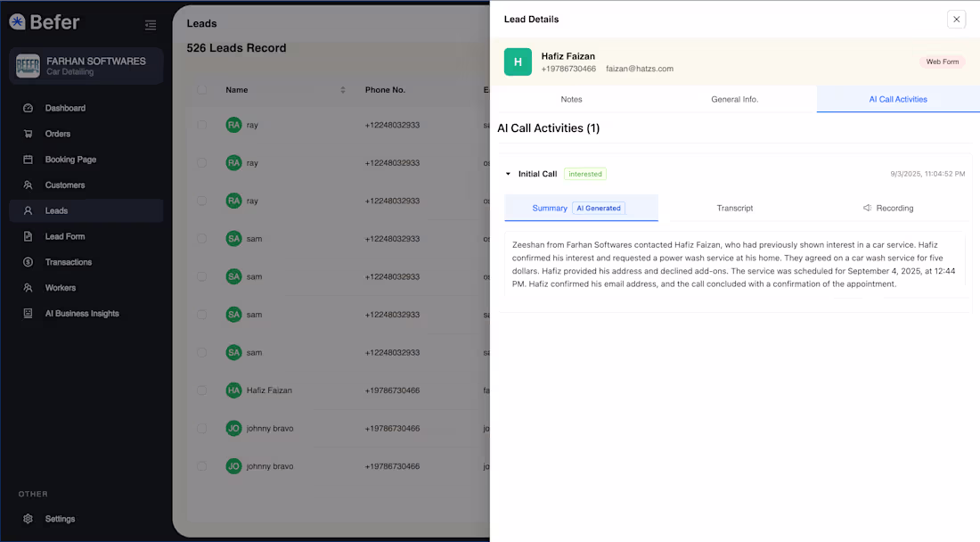The image size is (980, 542).
Task: Click the HA avatar in Hafiz Faizan row
Action: point(233,390)
